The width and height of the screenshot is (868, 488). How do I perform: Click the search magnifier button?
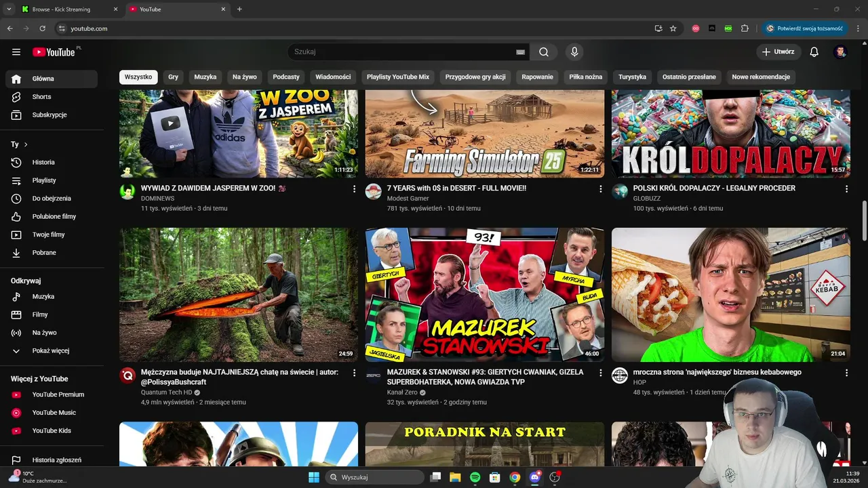point(544,52)
